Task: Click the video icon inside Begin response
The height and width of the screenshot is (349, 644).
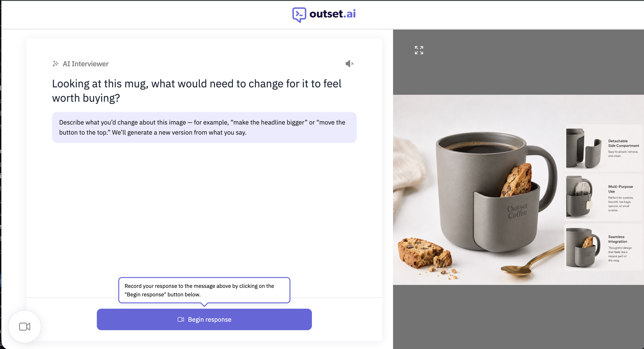Action: click(181, 319)
